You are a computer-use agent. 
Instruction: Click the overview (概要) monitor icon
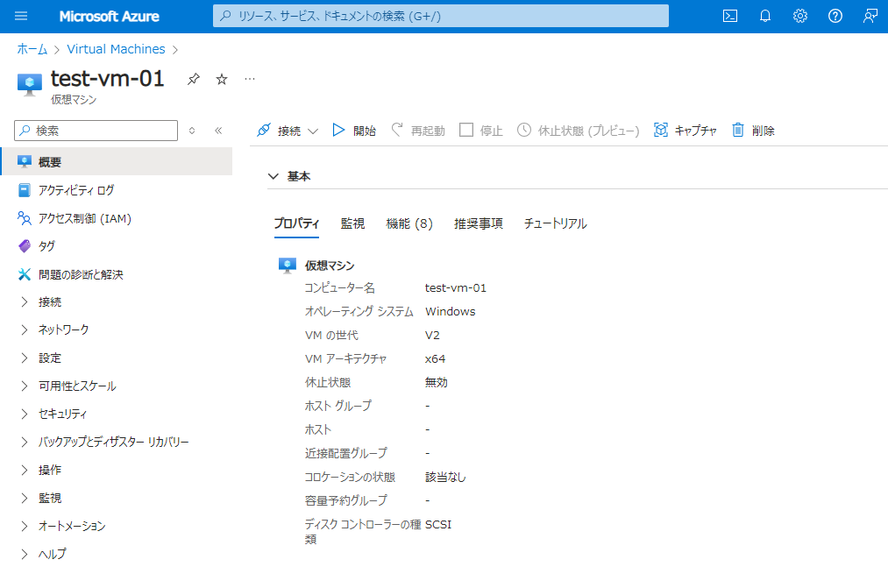click(x=25, y=162)
